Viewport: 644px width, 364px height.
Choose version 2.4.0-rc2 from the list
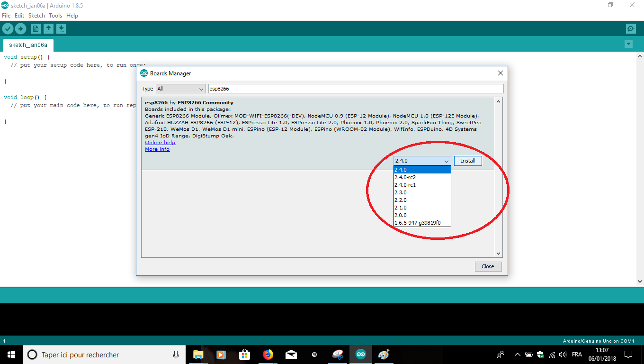tap(422, 177)
